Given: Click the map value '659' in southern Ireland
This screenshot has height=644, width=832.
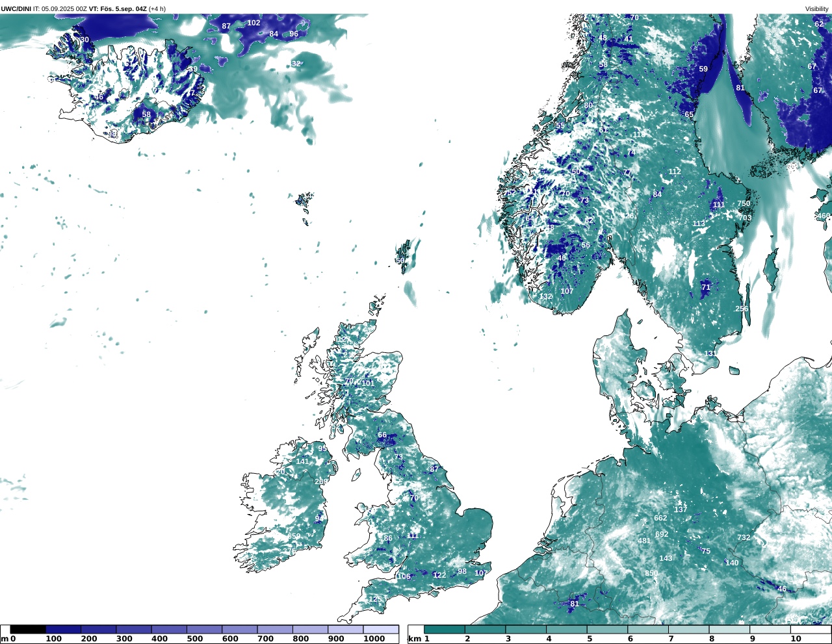Looking at the screenshot, I should tap(294, 536).
